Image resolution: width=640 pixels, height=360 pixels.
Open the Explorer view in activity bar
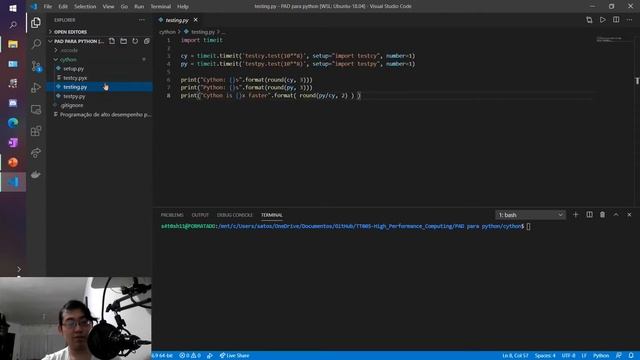[36, 23]
